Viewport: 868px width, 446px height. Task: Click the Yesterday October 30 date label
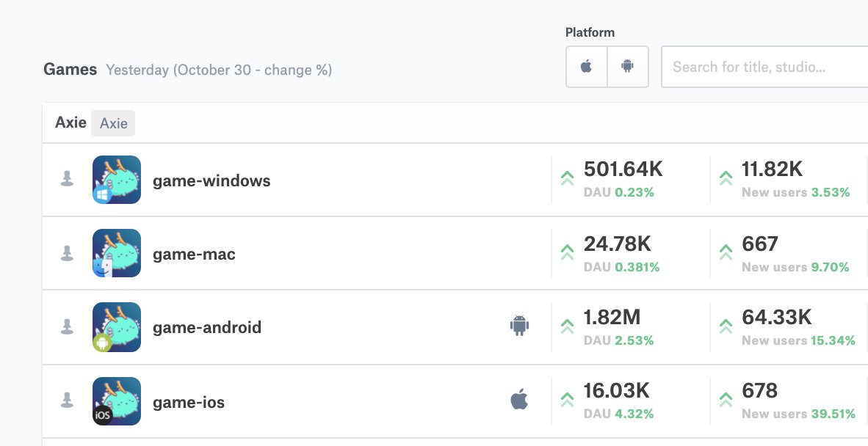tap(220, 70)
